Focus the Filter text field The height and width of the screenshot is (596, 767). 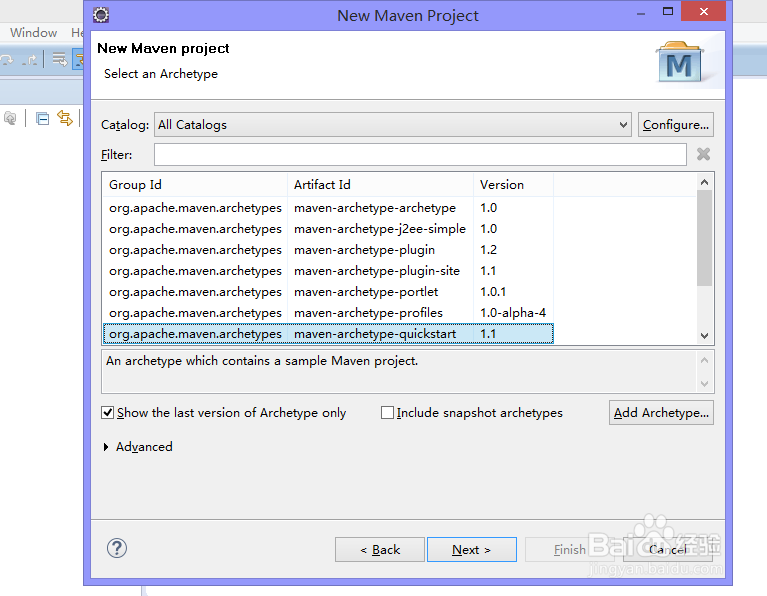click(x=420, y=155)
